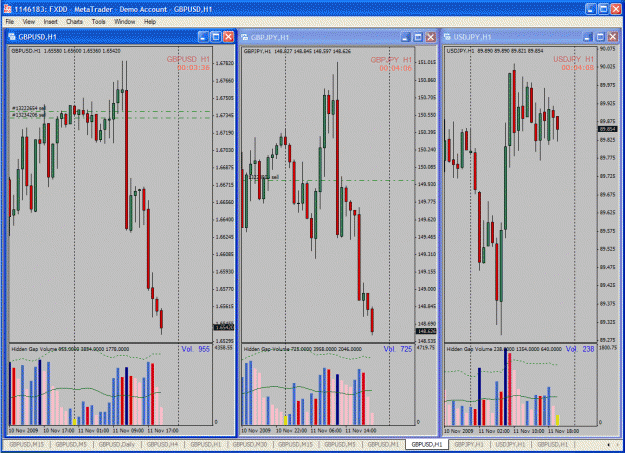Switch to the GBPUSD,M30 chart tab
625x453 pixels.
tap(250, 444)
